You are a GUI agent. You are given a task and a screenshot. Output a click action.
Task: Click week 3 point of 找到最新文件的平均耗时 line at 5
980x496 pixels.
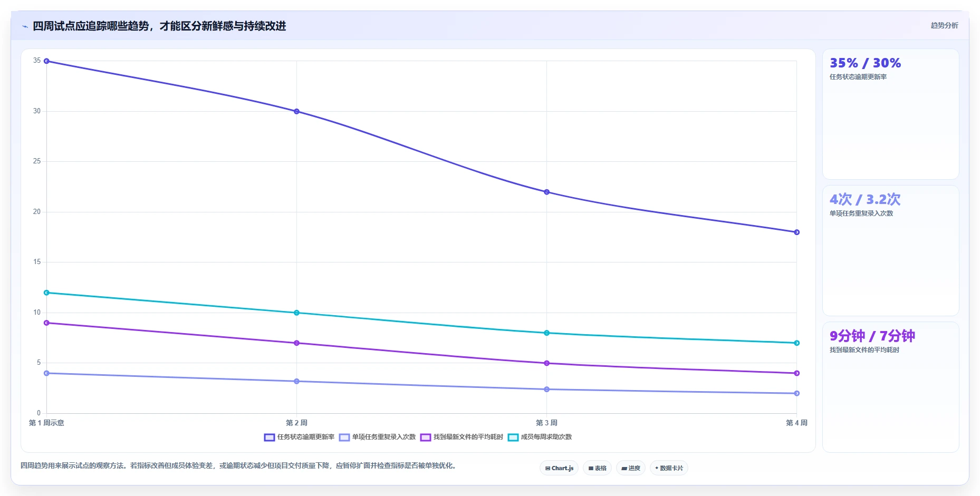click(546, 363)
